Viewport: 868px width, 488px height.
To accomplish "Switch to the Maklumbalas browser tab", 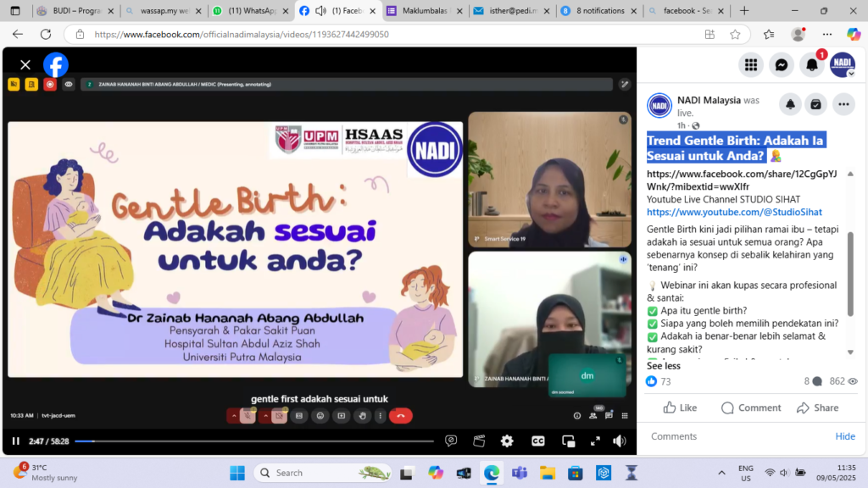I will (424, 11).
